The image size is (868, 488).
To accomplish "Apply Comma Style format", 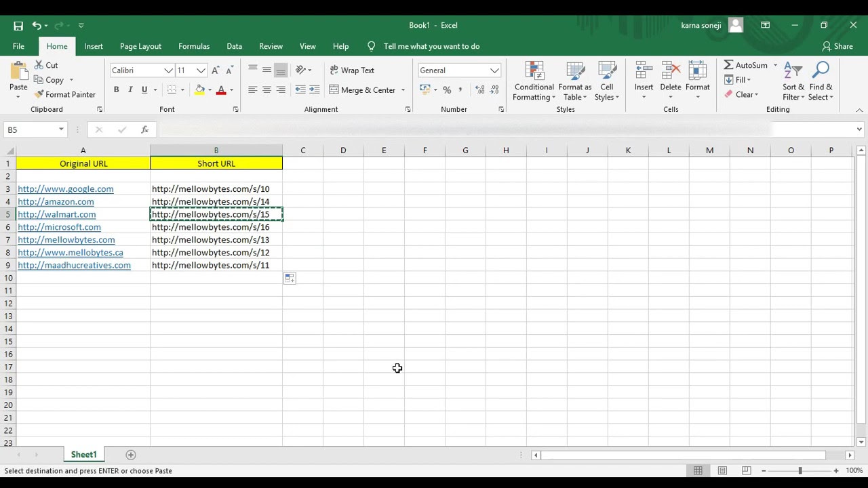I will (460, 89).
